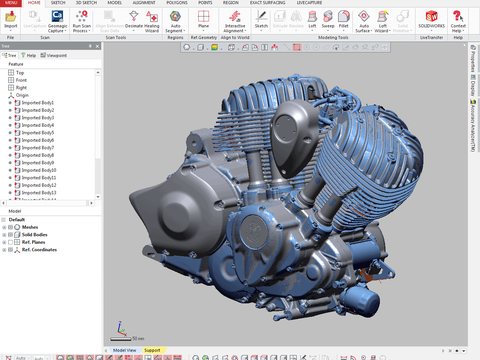Screen dimensions: 480x360
Task: Click the feature tree vertical scrollbar down arrow
Action: click(98, 197)
